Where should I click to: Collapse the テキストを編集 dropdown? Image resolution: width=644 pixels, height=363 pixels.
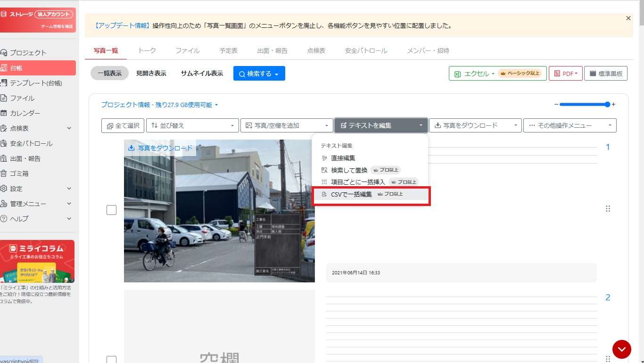(381, 125)
